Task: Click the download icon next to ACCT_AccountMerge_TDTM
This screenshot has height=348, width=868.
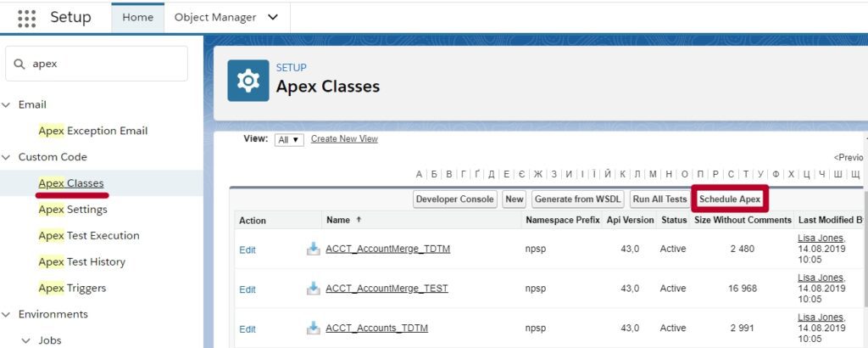Action: click(314, 249)
